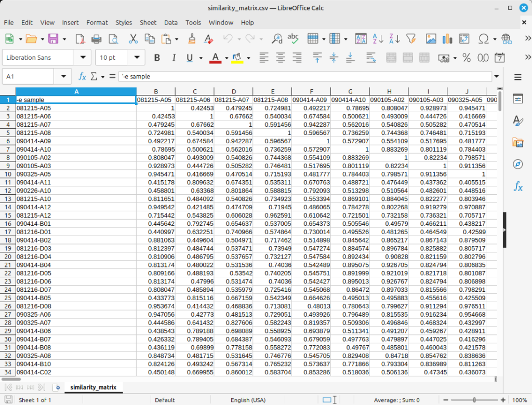
Task: Toggle Bold formatting
Action: tap(157, 58)
